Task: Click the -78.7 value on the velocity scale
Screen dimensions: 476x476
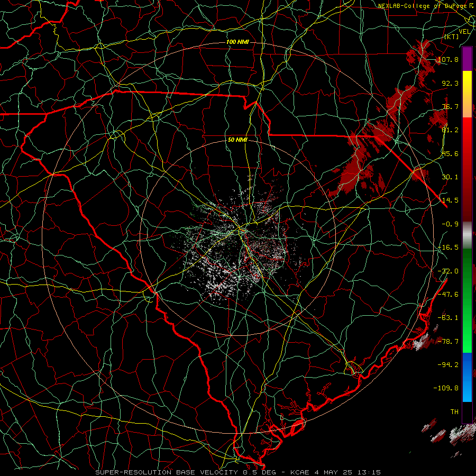Action: pyautogui.click(x=448, y=342)
